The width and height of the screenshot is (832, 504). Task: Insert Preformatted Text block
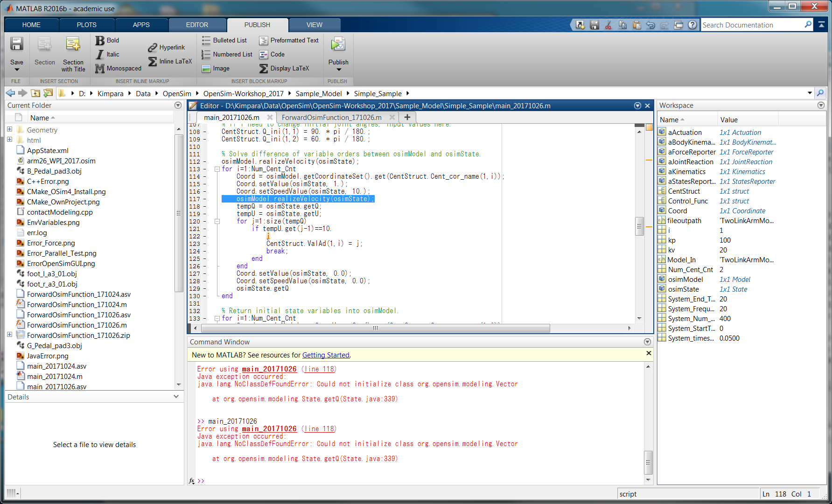point(289,41)
